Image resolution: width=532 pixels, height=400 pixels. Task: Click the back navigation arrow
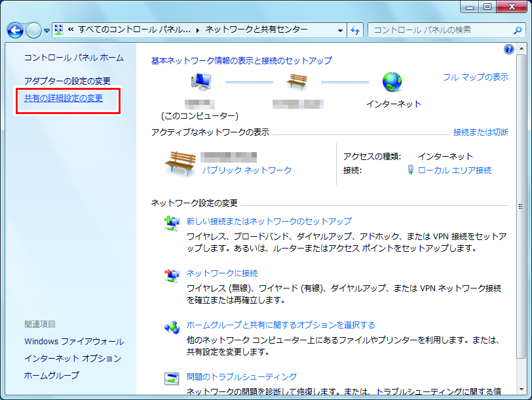[14, 30]
